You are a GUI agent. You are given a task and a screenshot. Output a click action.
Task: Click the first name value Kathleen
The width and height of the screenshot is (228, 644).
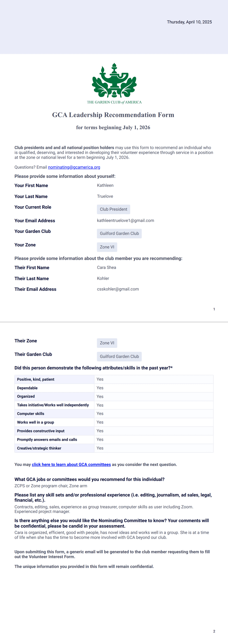105,185
